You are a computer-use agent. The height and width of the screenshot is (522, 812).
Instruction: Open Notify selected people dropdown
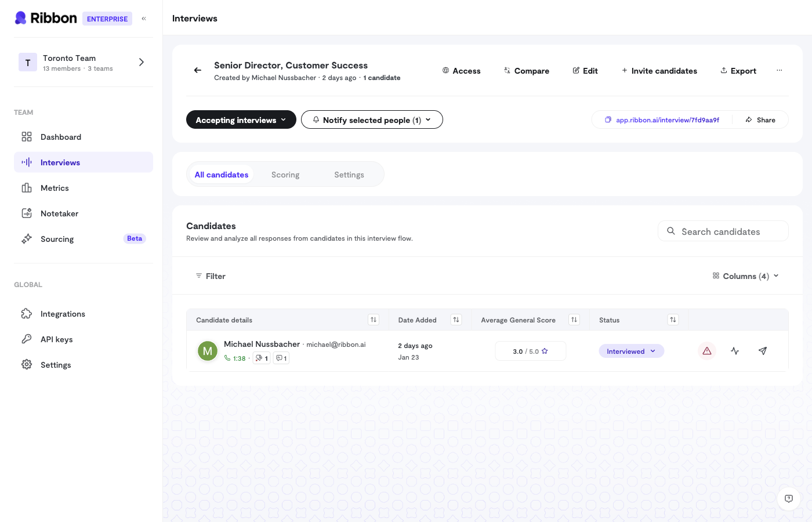[372, 119]
